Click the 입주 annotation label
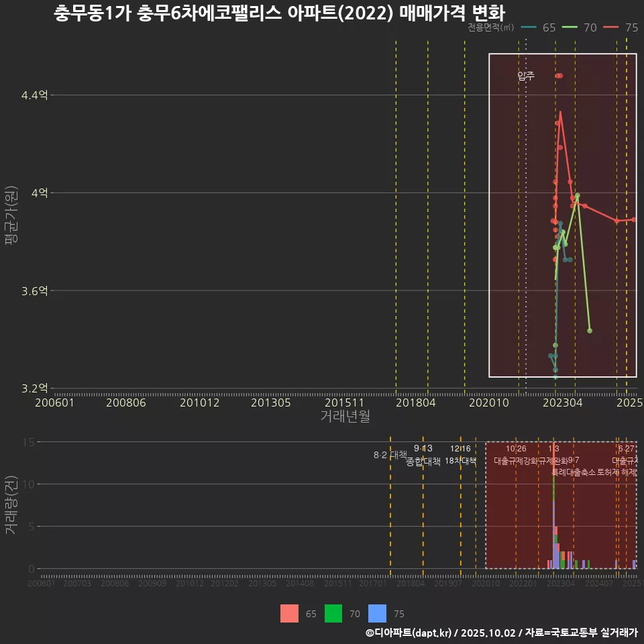This screenshot has height=644, width=644. (526, 76)
